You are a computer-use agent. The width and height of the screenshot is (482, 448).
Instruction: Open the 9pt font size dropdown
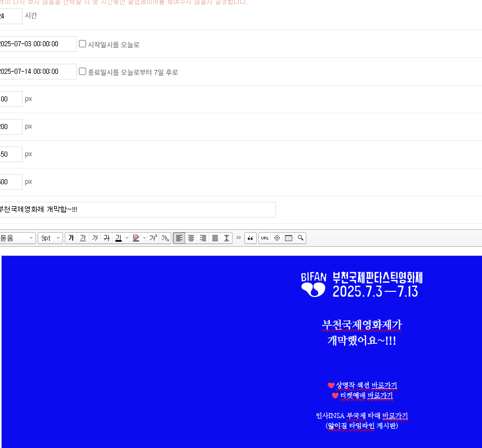click(51, 238)
